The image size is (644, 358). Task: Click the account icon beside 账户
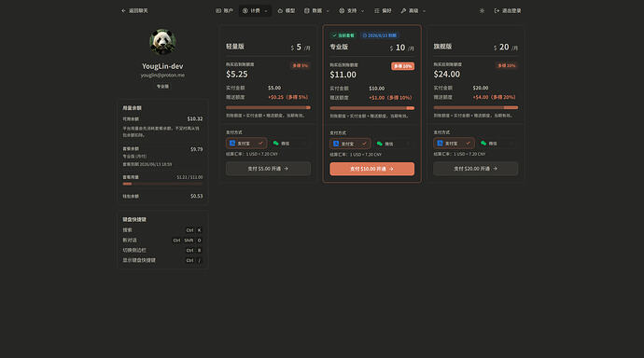click(218, 10)
